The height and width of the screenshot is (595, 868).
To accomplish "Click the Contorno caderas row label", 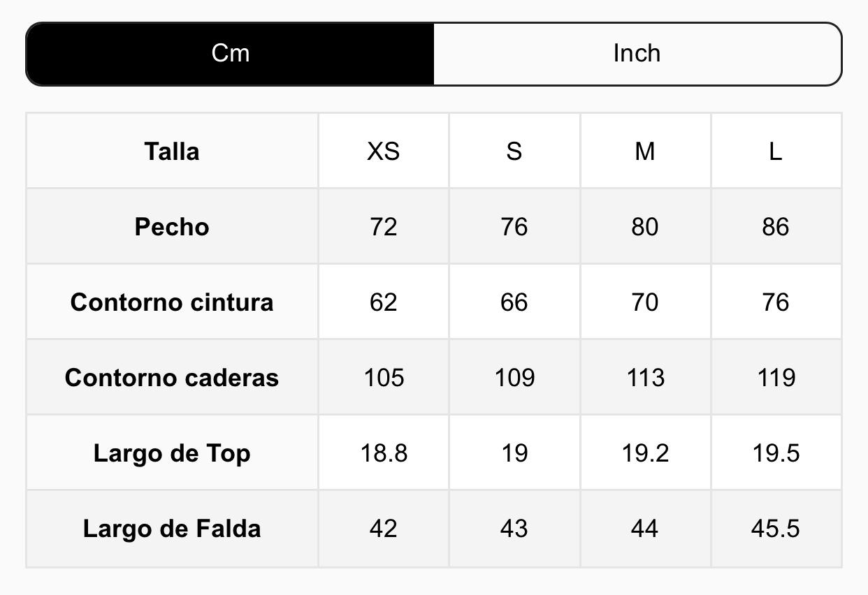I will [172, 378].
